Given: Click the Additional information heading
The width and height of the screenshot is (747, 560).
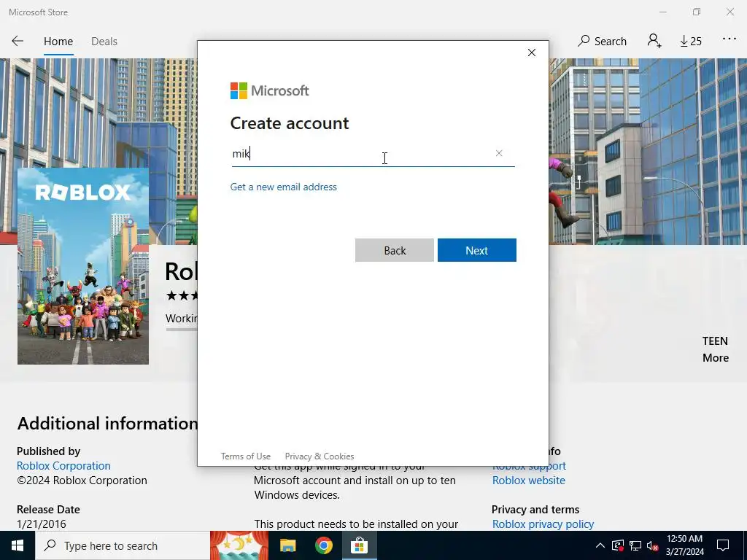Looking at the screenshot, I should [x=107, y=424].
